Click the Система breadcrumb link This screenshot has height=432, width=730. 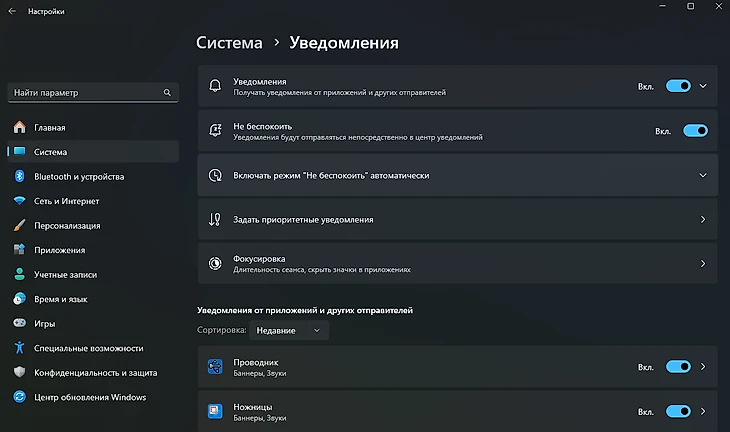pos(229,43)
